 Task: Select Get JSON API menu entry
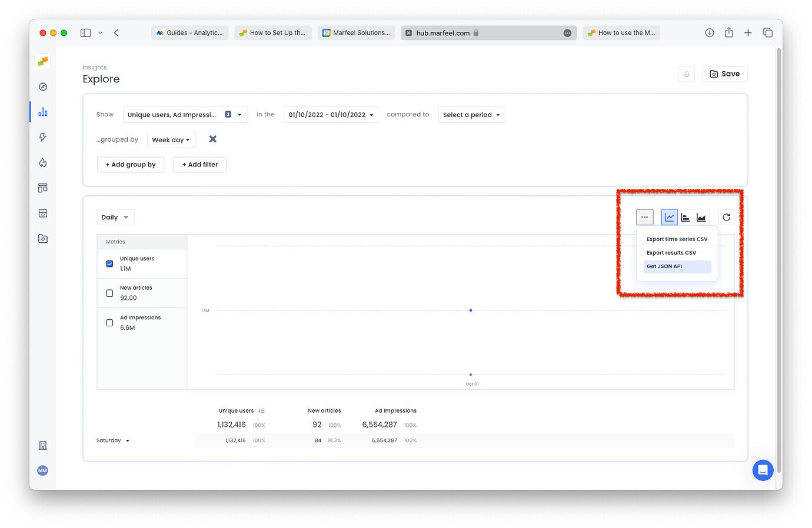[664, 266]
